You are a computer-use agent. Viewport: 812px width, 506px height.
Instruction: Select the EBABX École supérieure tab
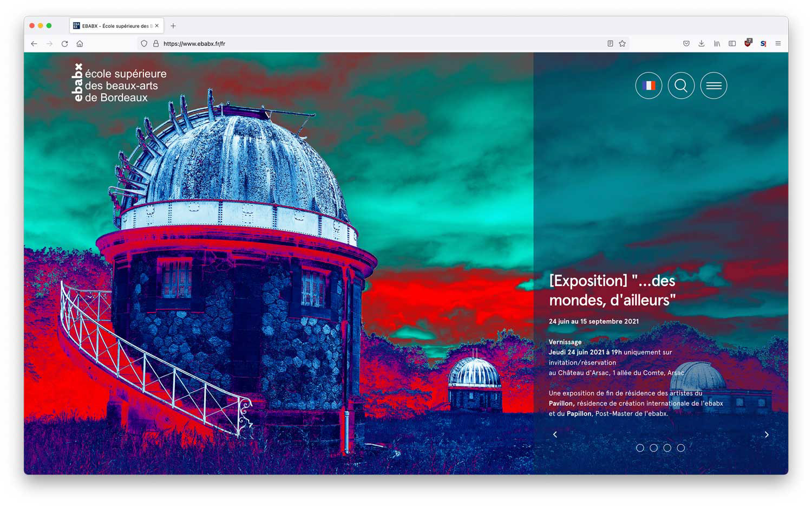pos(116,25)
